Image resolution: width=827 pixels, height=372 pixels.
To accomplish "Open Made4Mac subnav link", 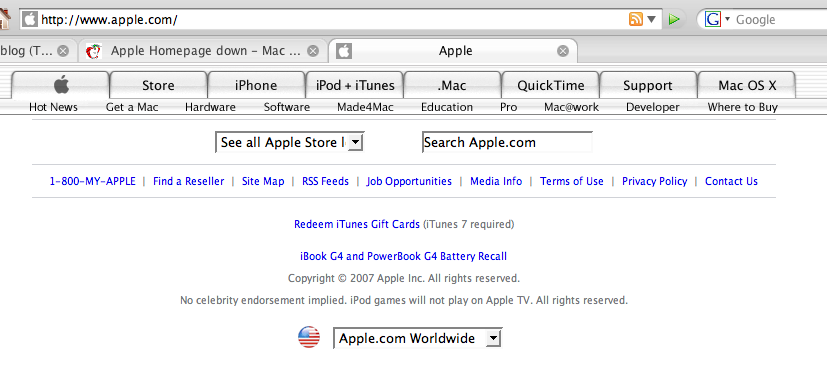I will point(366,107).
